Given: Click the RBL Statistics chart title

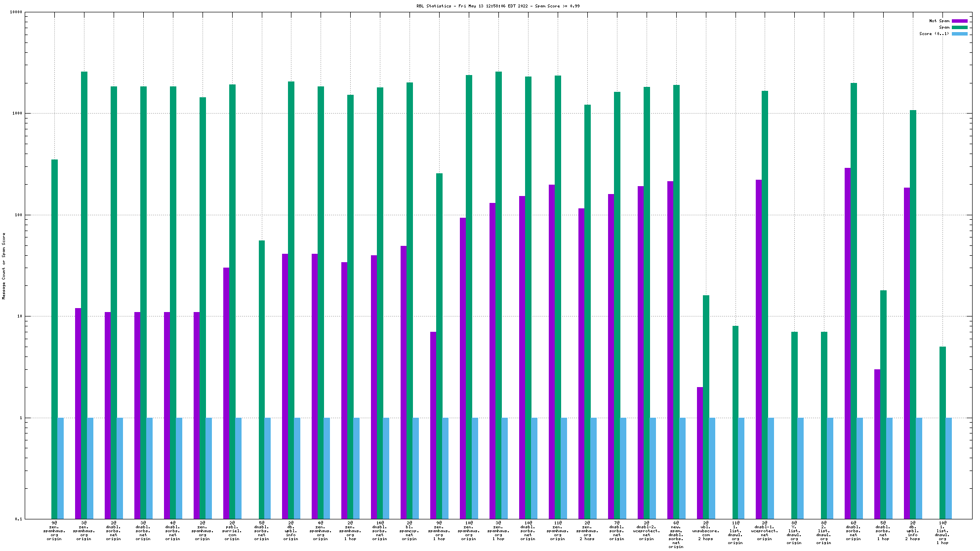Looking at the screenshot, I should pyautogui.click(x=498, y=6).
